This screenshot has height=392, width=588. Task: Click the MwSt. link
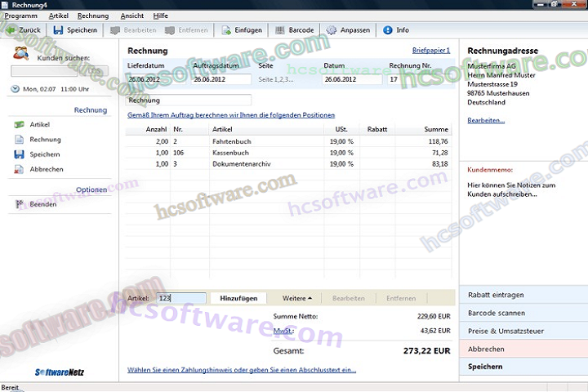283,331
